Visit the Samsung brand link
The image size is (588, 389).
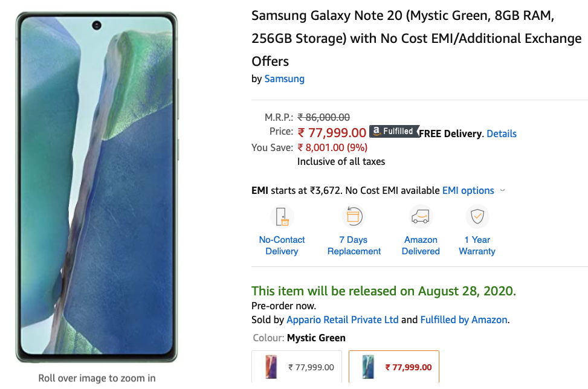point(284,79)
